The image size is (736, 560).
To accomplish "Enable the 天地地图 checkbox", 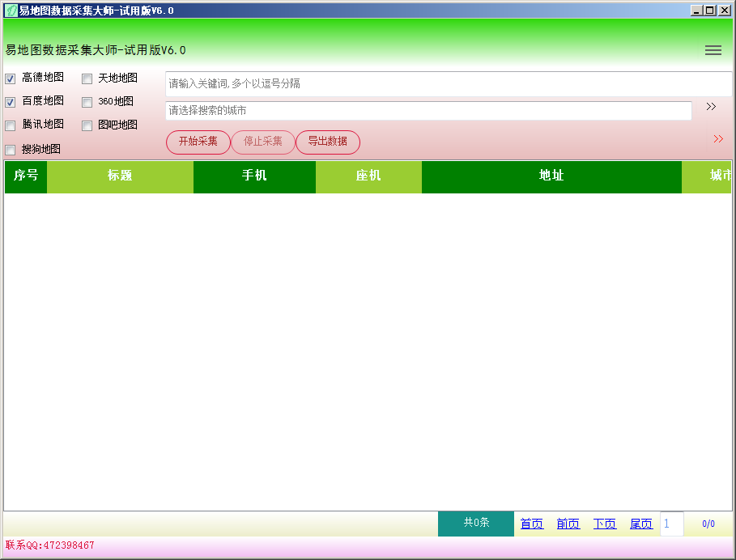I will coord(87,78).
